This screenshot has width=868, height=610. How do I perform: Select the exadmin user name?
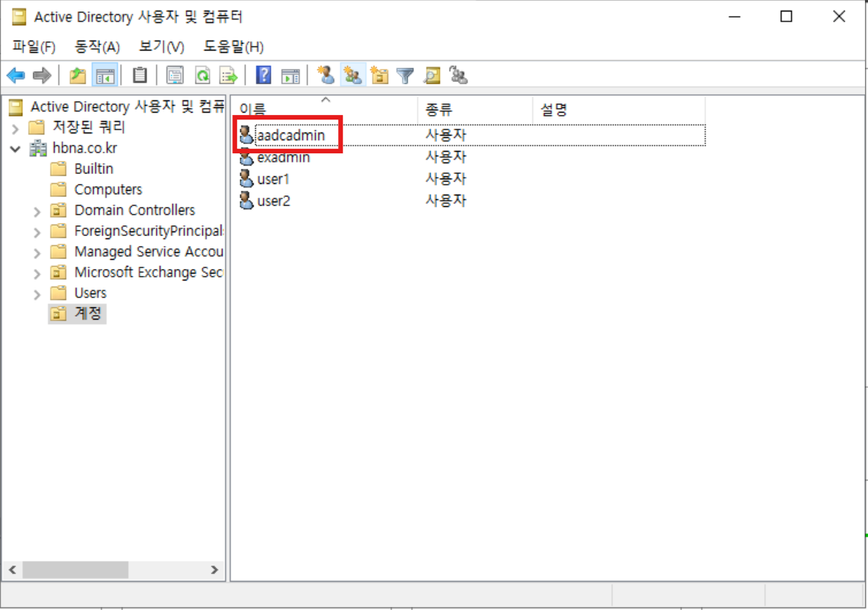tap(283, 158)
